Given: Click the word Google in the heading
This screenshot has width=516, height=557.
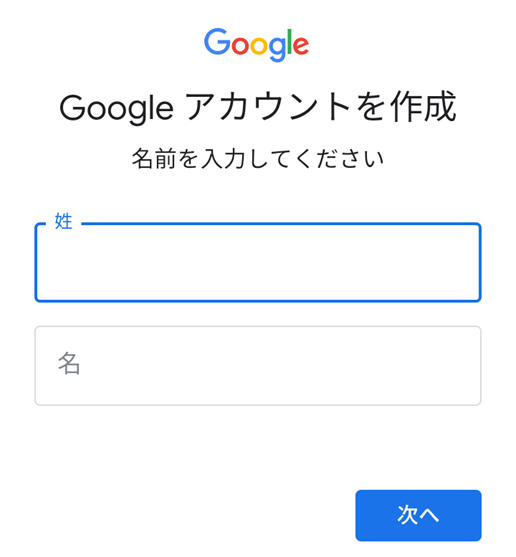Looking at the screenshot, I should pos(116,108).
